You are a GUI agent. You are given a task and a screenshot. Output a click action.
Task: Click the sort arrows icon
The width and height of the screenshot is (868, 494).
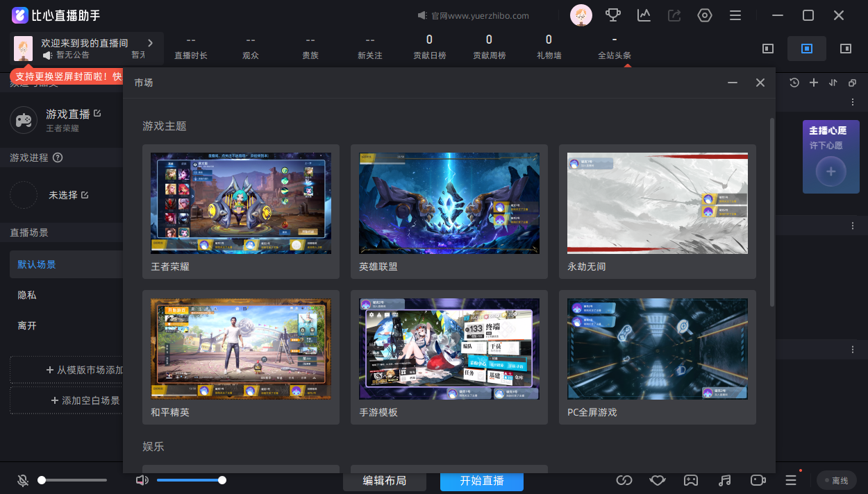click(x=833, y=83)
